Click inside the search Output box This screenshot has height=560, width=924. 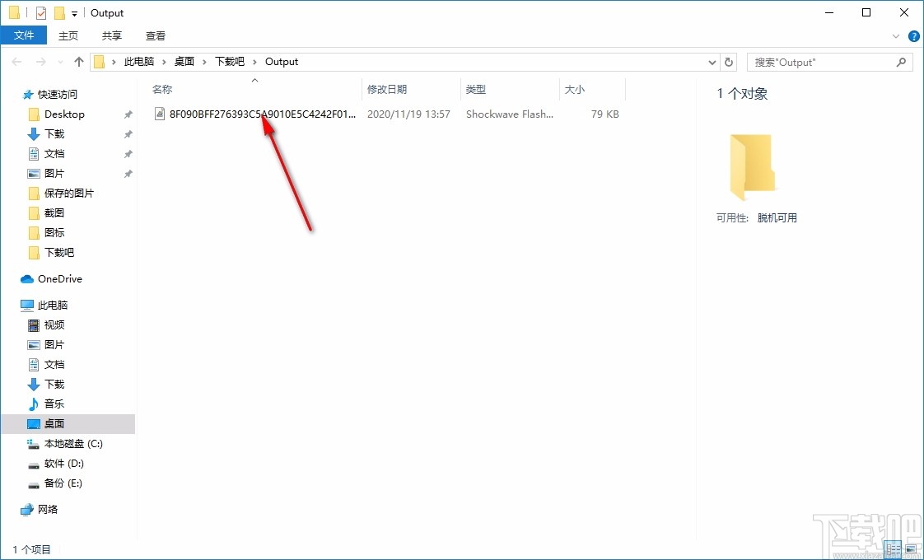coord(824,62)
